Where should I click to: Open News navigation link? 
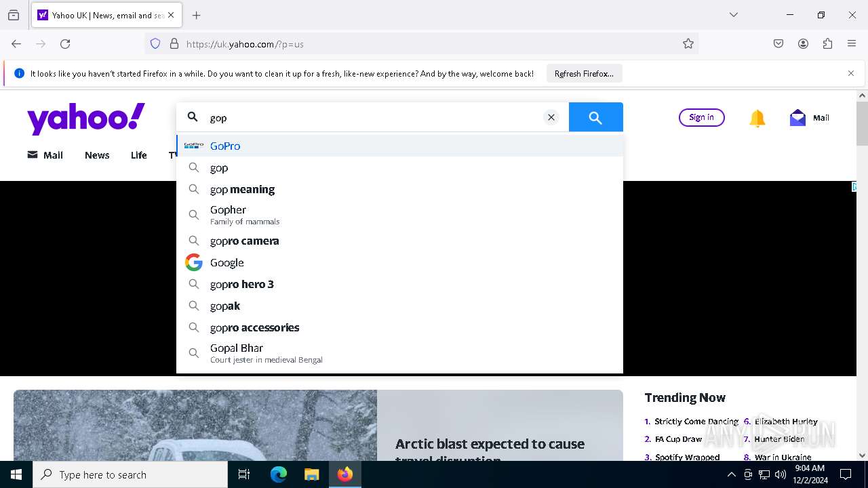tap(97, 155)
